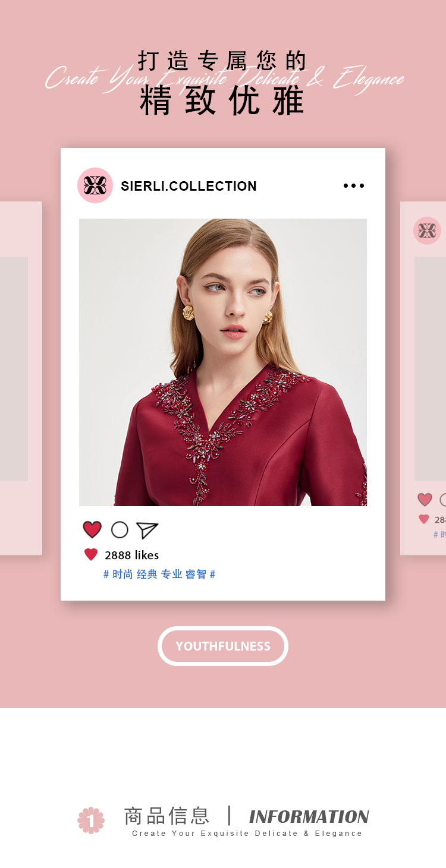Screen dimensions: 446x868
Task: Click the avatar logo on right card
Action: 427,231
